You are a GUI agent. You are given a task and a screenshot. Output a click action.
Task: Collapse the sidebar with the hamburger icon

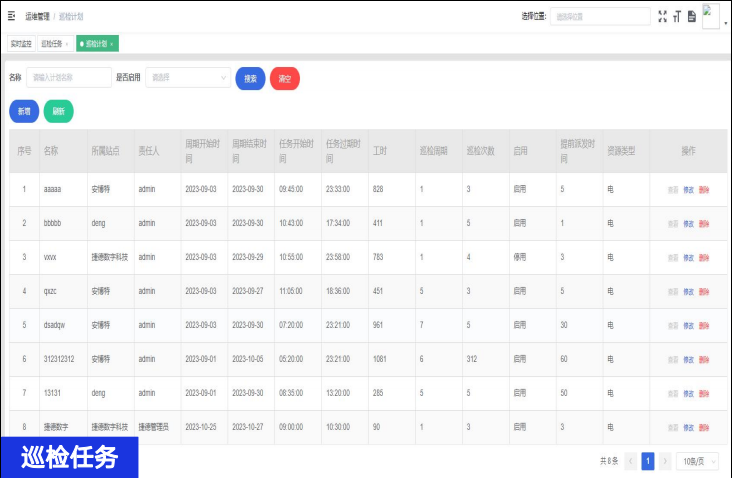click(11, 16)
